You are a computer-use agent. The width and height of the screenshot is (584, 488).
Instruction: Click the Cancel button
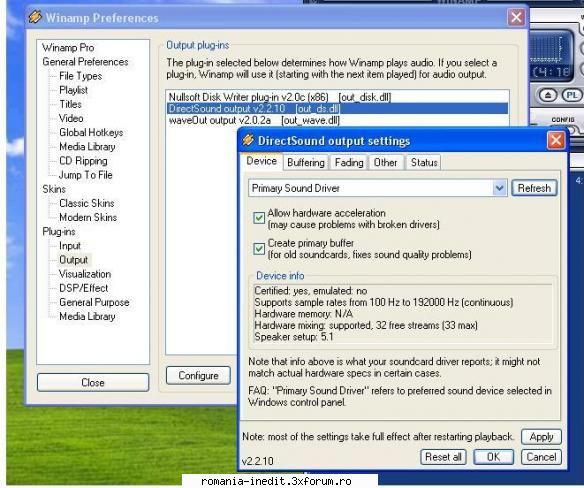coord(541,457)
